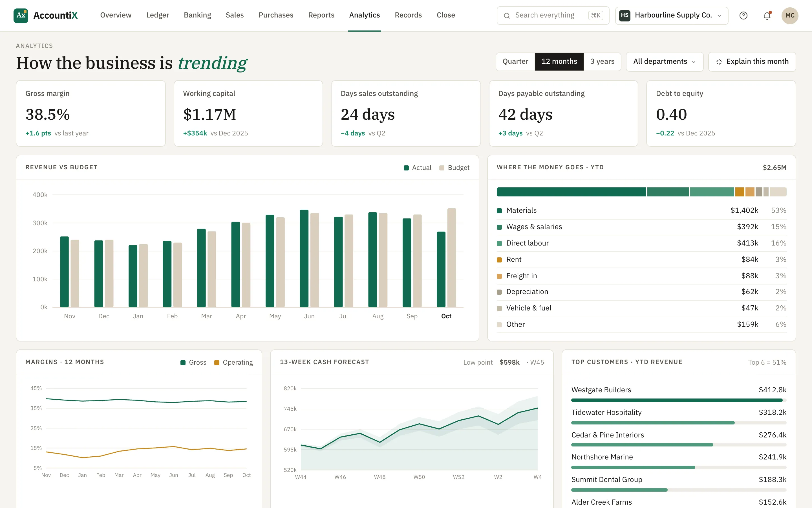Click the Low point $598k value
This screenshot has width=812, height=508.
point(509,363)
